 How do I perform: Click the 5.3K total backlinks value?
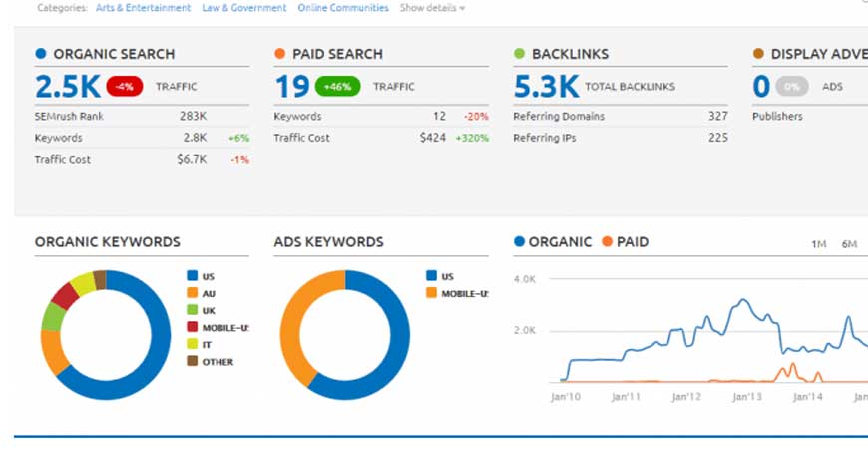(x=546, y=87)
